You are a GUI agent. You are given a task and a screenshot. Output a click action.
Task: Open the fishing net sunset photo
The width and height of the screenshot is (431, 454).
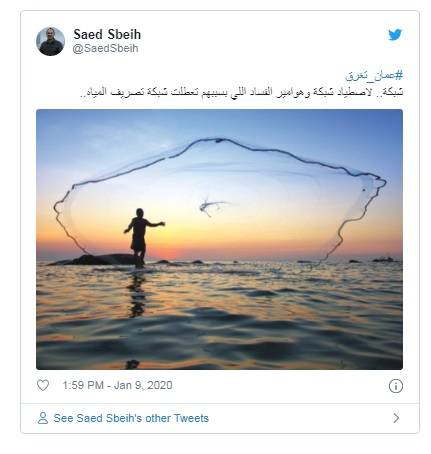pos(219,239)
